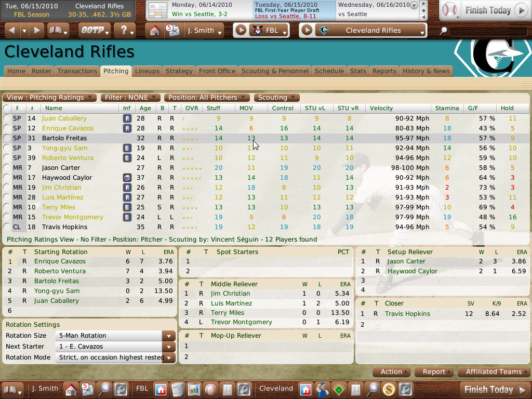The height and width of the screenshot is (399, 532).
Task: Select the radio button beside Enrique Cavazos
Action: pyautogui.click(x=6, y=128)
